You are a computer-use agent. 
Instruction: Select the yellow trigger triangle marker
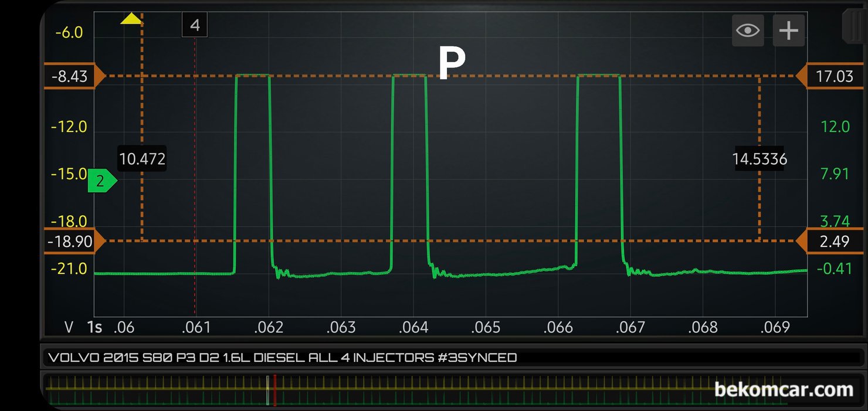point(131,19)
